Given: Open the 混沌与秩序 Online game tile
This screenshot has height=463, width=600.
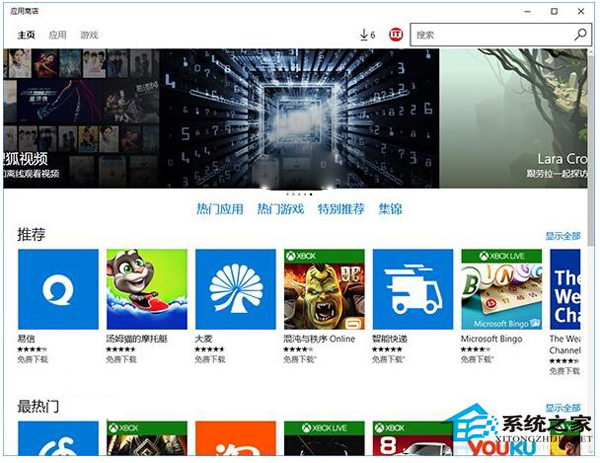Looking at the screenshot, I should click(x=324, y=289).
